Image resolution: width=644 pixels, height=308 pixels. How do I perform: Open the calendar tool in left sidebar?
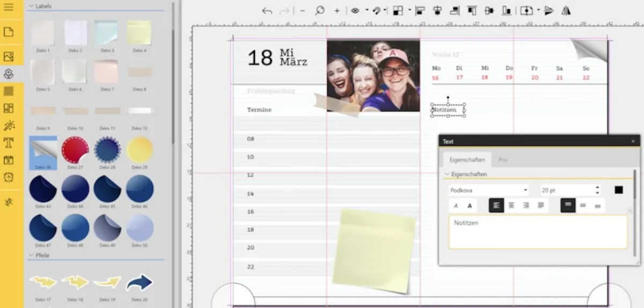[9, 160]
